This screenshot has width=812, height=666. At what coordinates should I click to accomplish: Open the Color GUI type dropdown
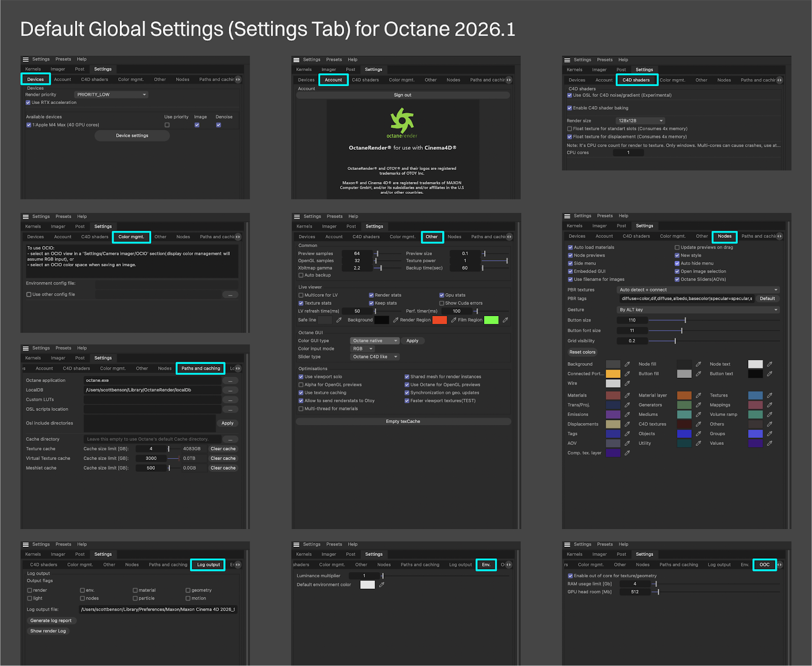coord(375,341)
